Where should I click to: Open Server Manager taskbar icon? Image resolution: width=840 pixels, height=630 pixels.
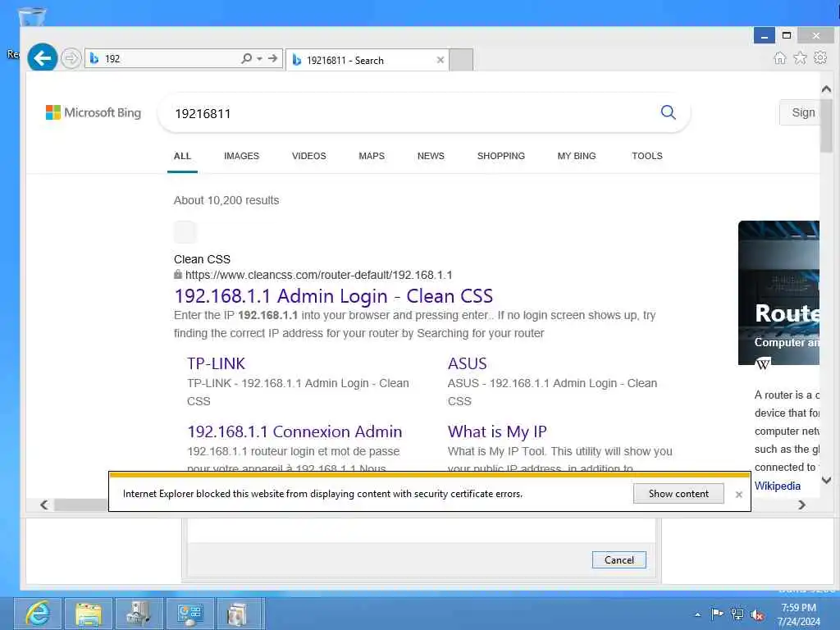[139, 614]
